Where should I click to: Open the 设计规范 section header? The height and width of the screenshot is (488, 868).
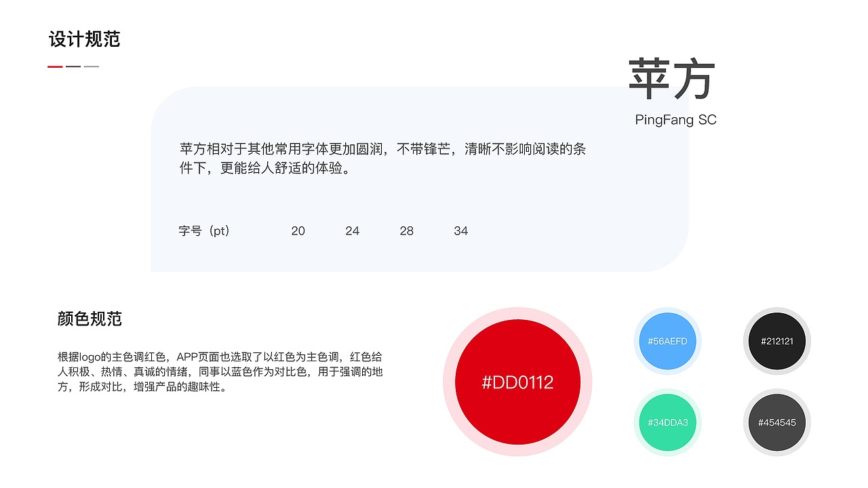[84, 39]
